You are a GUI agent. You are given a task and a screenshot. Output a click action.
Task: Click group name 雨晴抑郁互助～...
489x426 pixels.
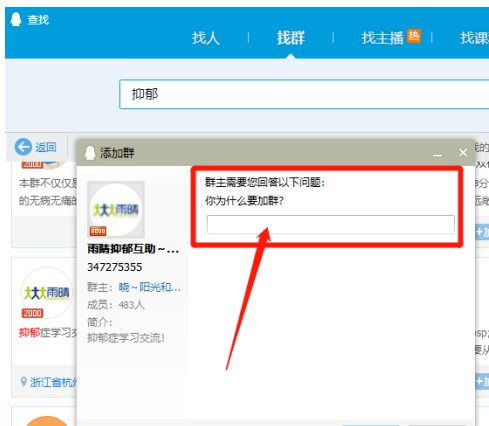coord(133,249)
